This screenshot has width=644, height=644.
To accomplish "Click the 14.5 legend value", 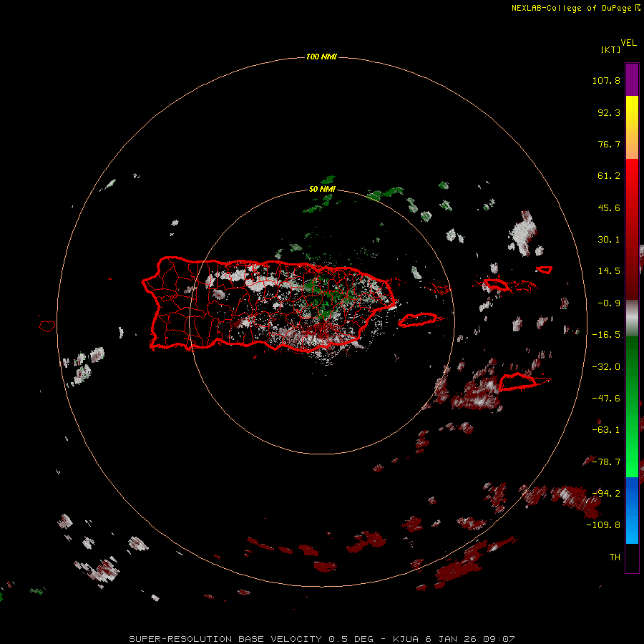I will point(609,271).
